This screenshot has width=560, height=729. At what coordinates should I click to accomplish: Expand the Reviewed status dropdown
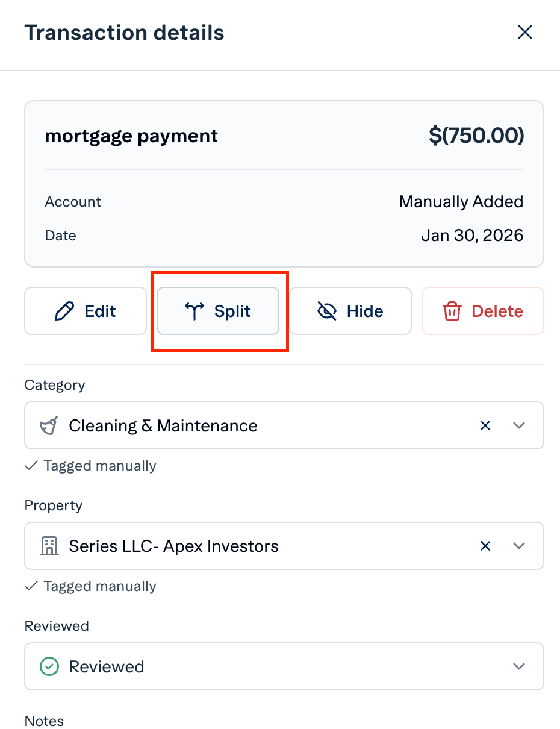pyautogui.click(x=518, y=666)
